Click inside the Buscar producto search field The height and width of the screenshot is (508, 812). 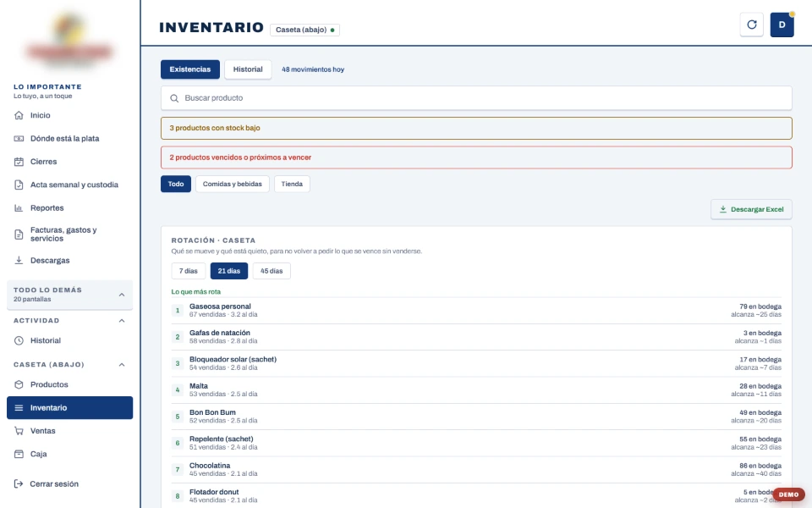pos(476,98)
